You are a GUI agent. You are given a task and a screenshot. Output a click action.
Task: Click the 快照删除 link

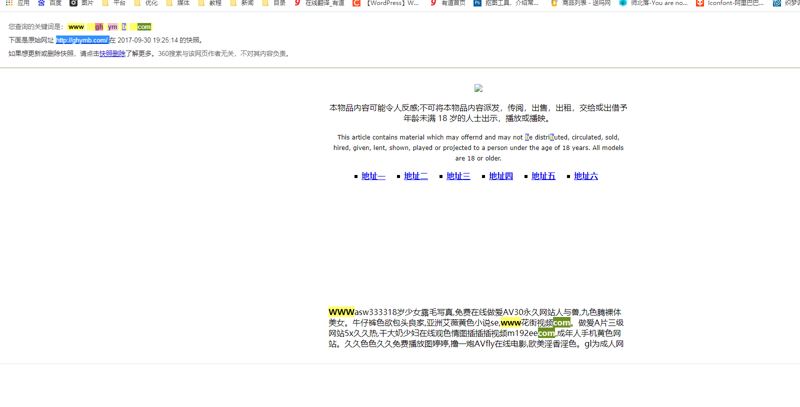[x=112, y=54]
